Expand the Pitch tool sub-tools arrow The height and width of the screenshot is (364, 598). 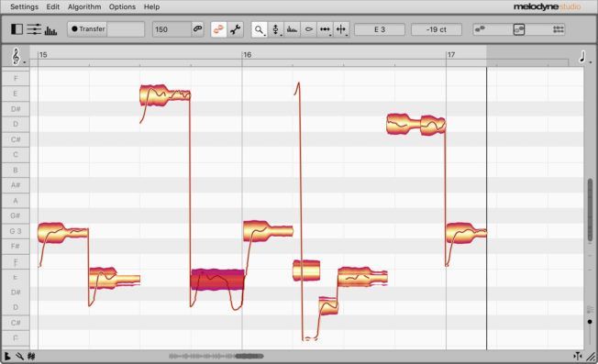click(282, 35)
